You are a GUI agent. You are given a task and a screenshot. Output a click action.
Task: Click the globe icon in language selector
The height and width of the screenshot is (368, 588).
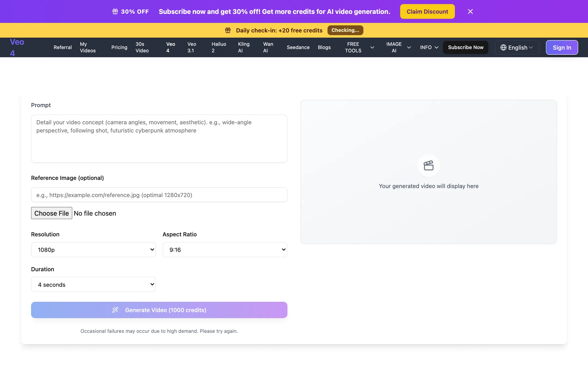pyautogui.click(x=503, y=47)
